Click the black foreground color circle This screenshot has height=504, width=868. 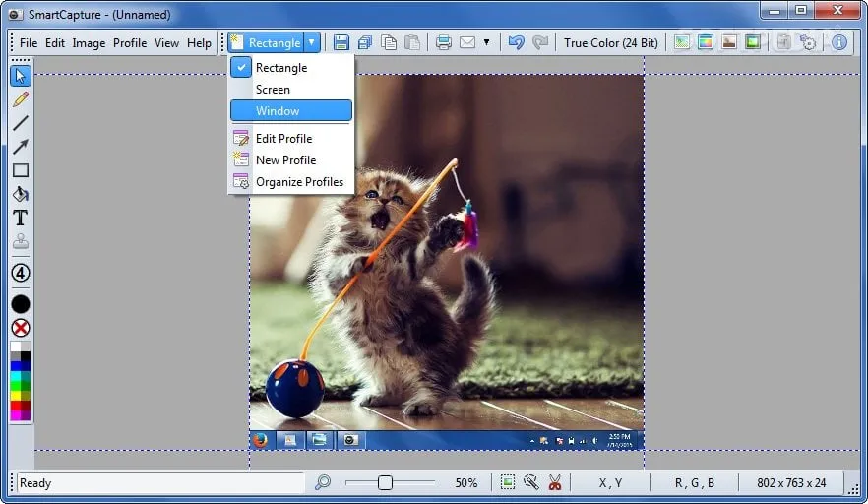(x=21, y=304)
